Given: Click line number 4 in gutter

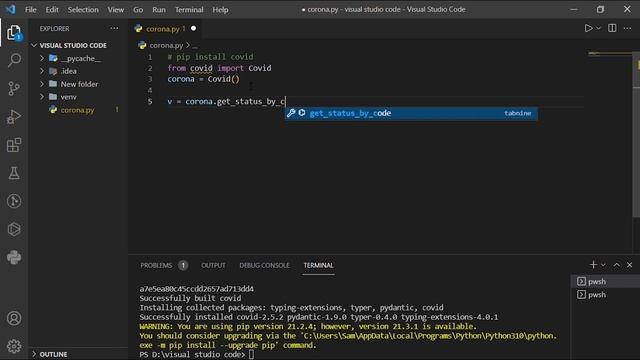Looking at the screenshot, I should 150,90.
